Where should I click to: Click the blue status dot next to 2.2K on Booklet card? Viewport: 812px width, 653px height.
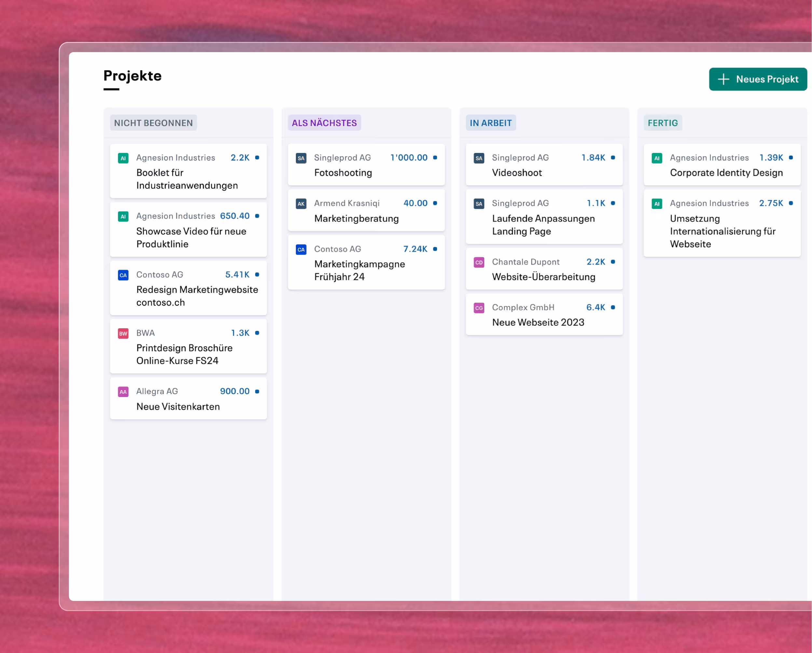coord(257,158)
